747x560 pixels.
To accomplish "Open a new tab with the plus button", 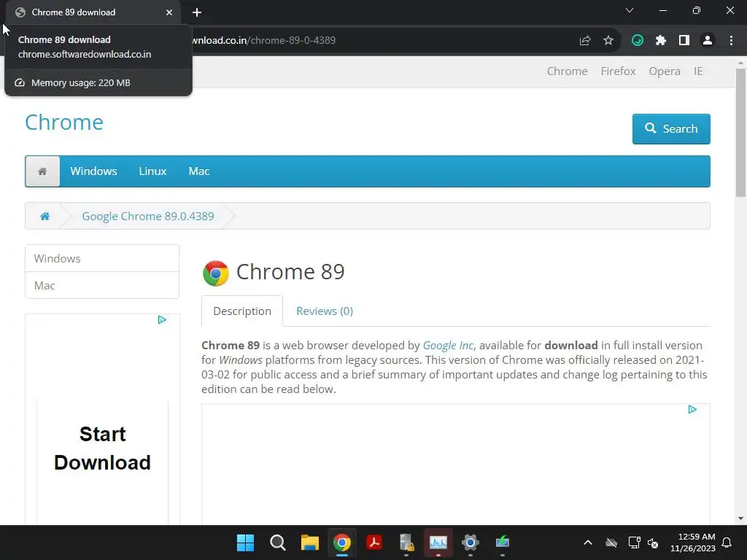I will [197, 12].
